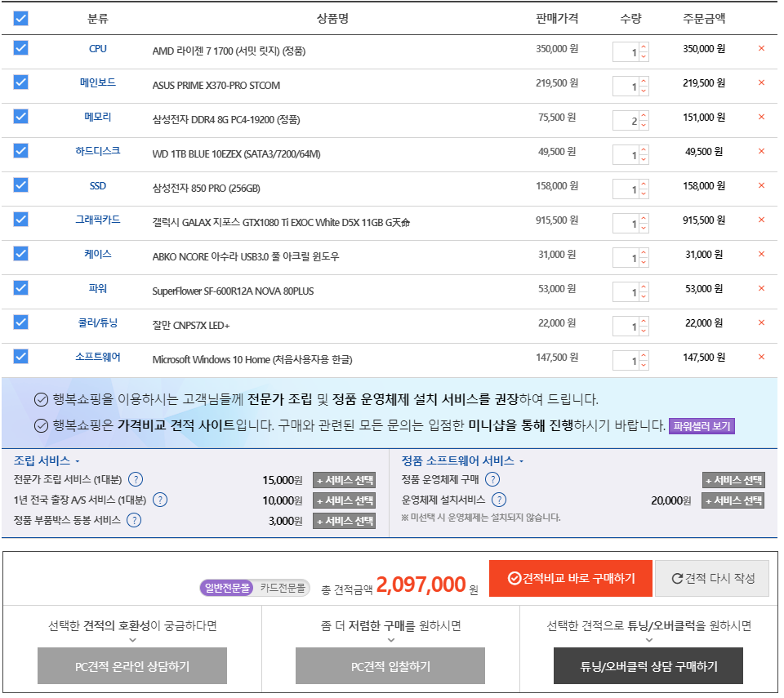
Task: Uncheck the 케이스 row checkbox
Action: pos(20,255)
